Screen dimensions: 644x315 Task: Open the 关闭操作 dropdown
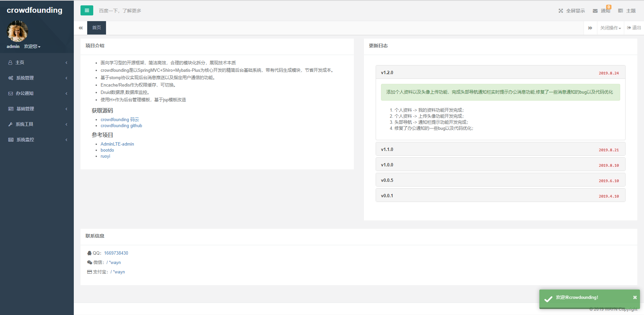610,28
